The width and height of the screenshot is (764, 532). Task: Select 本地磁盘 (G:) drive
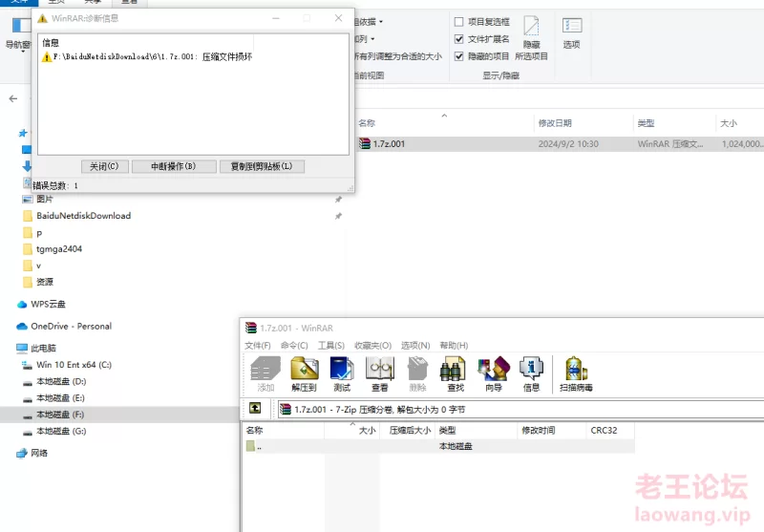click(54, 431)
